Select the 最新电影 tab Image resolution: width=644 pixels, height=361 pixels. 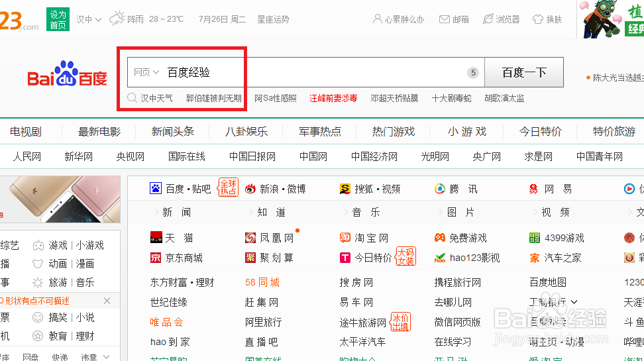click(x=99, y=132)
